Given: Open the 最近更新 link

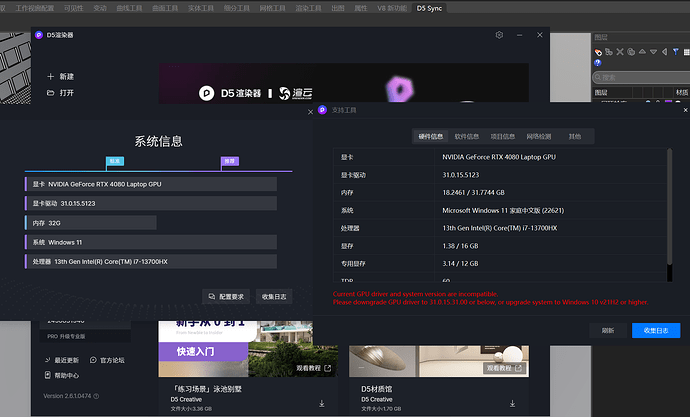Looking at the screenshot, I should pos(66,360).
